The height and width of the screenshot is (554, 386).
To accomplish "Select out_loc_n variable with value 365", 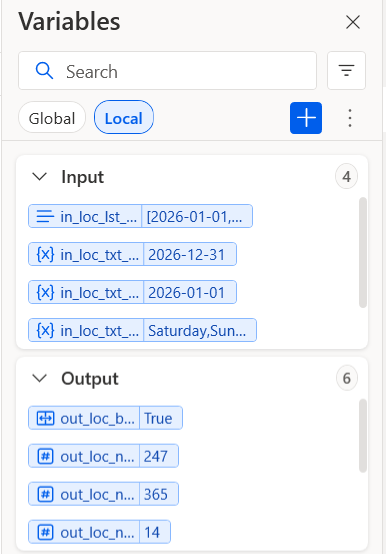I will (x=97, y=495).
